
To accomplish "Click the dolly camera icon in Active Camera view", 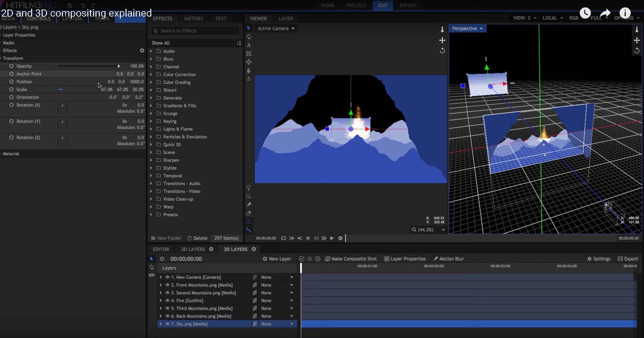I will [442, 30].
